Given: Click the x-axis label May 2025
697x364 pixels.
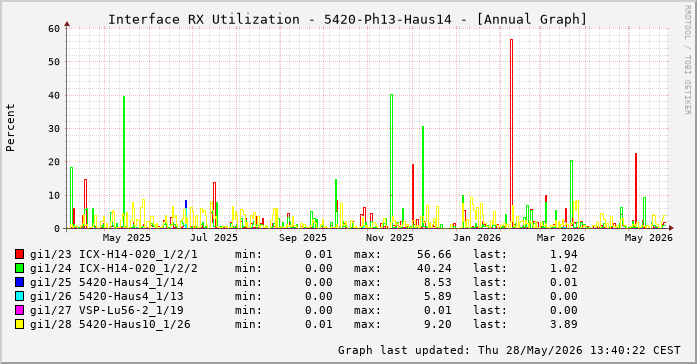Looking at the screenshot, I should pos(127,238).
